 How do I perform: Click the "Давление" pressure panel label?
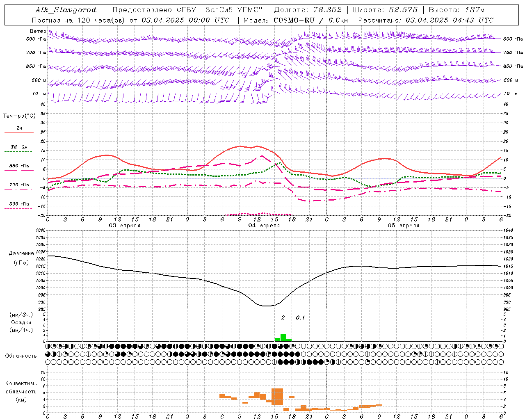tap(21, 253)
